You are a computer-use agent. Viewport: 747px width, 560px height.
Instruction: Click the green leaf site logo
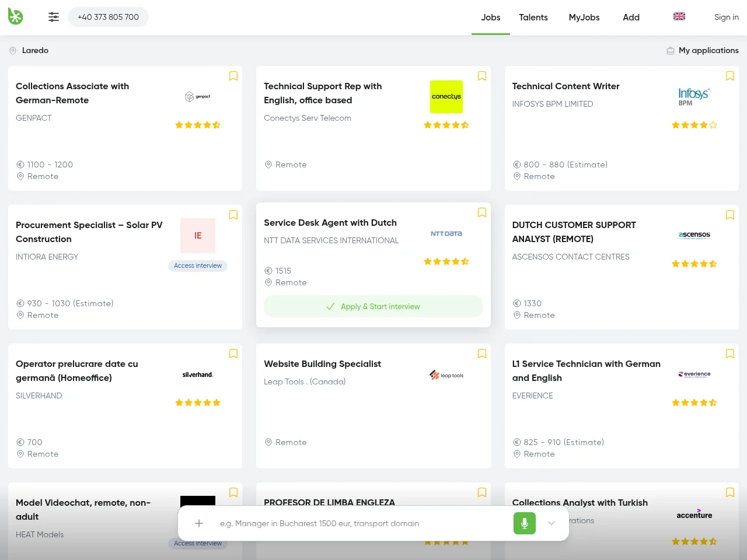pyautogui.click(x=15, y=17)
